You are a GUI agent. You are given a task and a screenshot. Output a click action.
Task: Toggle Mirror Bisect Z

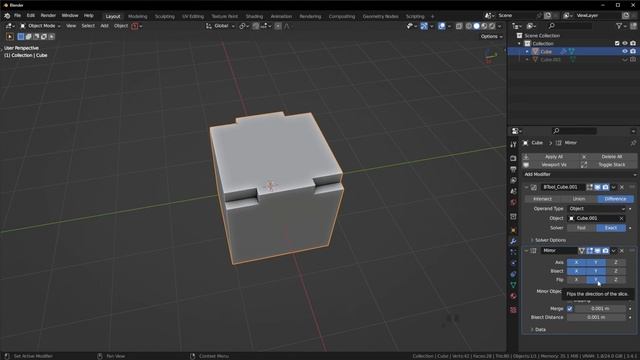pos(616,271)
